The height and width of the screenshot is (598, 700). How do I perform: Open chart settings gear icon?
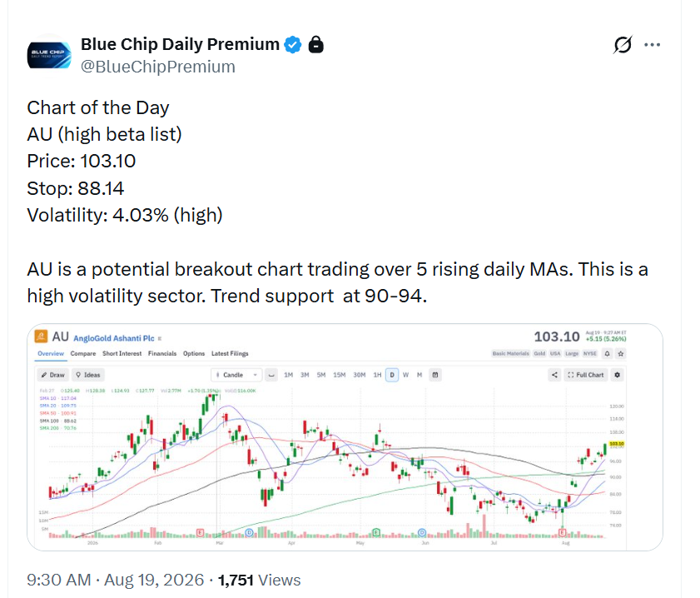(x=617, y=375)
